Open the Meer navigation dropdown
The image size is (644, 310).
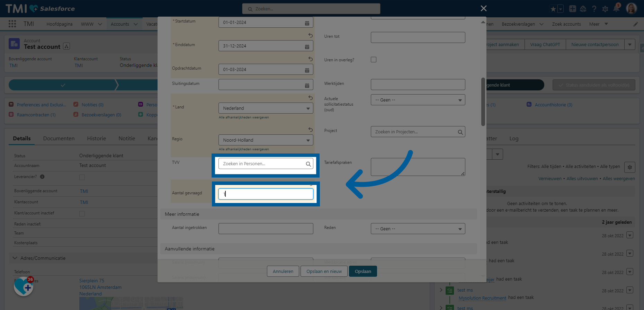tap(599, 24)
